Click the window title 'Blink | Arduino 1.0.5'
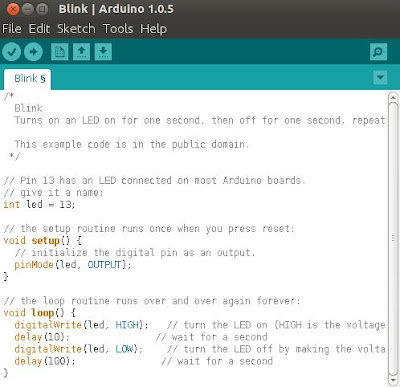This screenshot has width=400, height=387. pyautogui.click(x=116, y=9)
